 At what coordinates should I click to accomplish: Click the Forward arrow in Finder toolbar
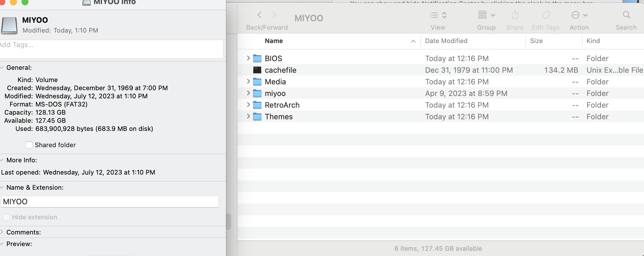pos(274,15)
